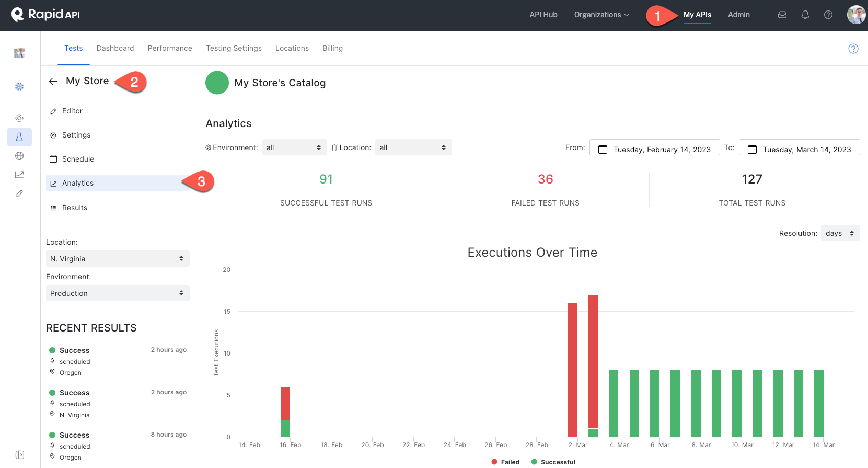Open the Billing tab
The image size is (868, 468).
[332, 48]
